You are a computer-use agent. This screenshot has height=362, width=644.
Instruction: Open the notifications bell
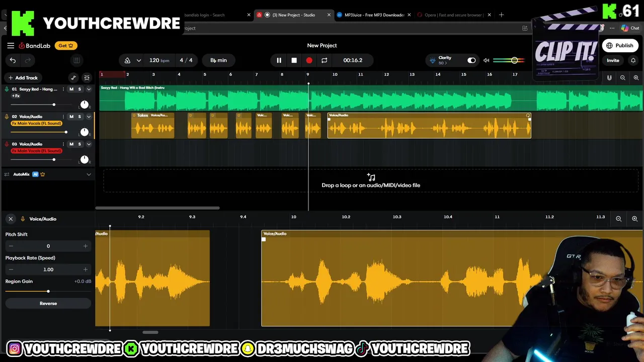[633, 60]
